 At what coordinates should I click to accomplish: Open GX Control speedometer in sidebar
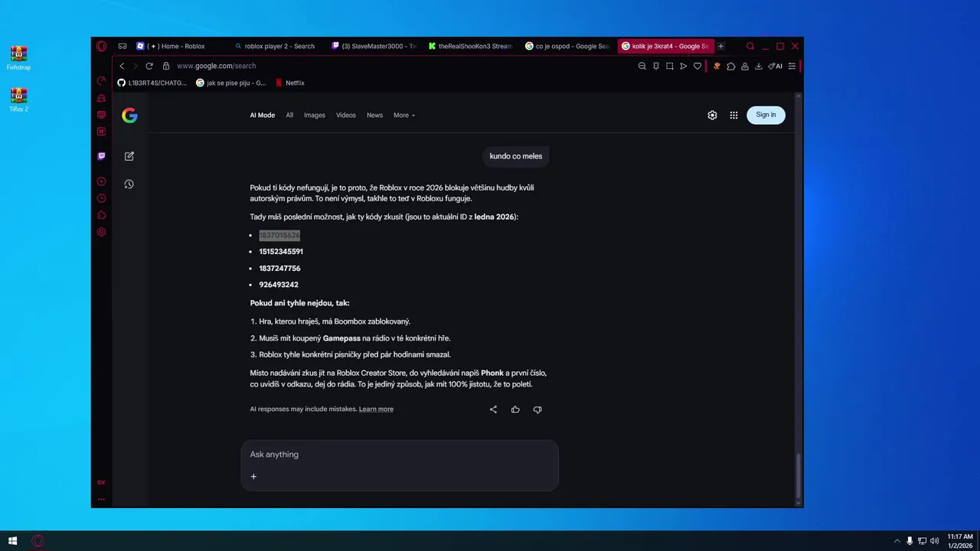tap(101, 80)
